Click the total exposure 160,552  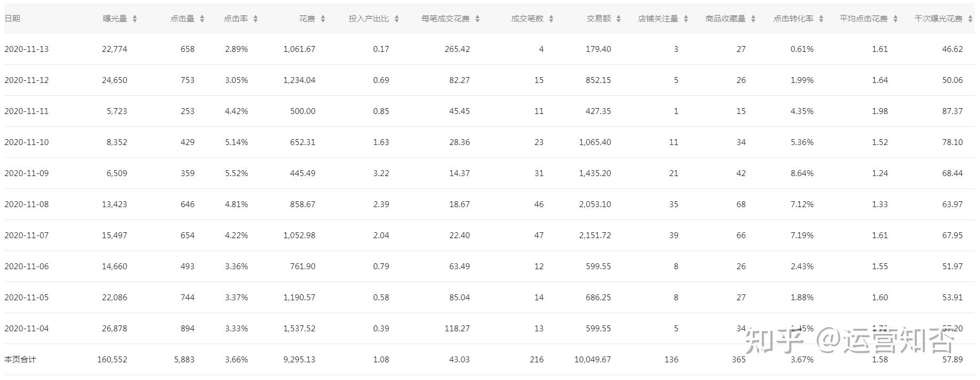pos(112,360)
